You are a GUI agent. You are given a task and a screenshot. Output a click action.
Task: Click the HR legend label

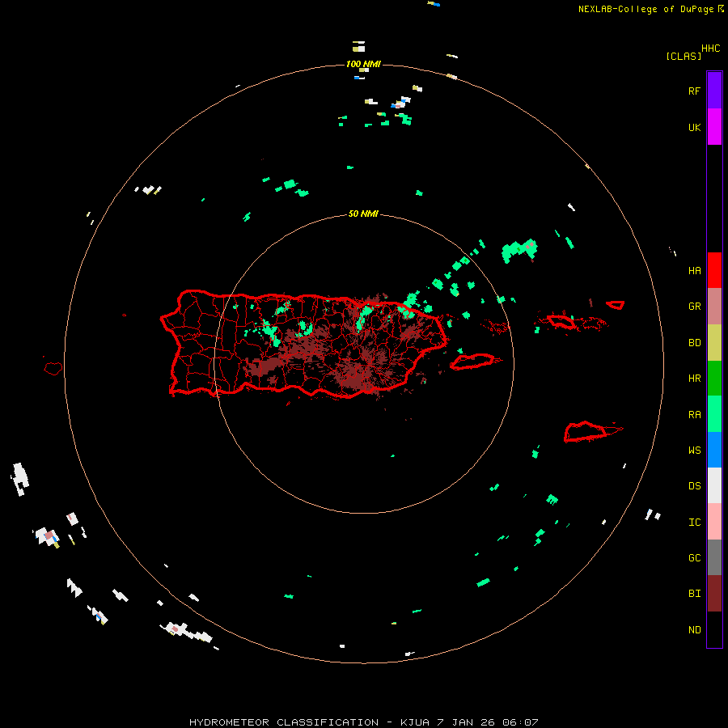pos(694,379)
